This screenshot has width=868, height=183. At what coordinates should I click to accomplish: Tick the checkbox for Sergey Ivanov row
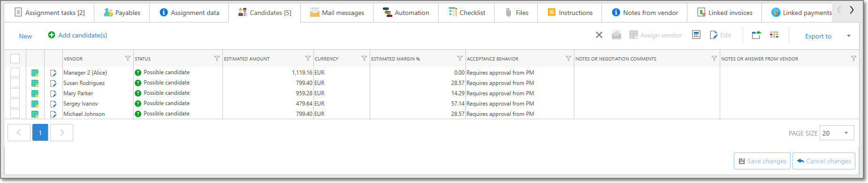point(15,104)
